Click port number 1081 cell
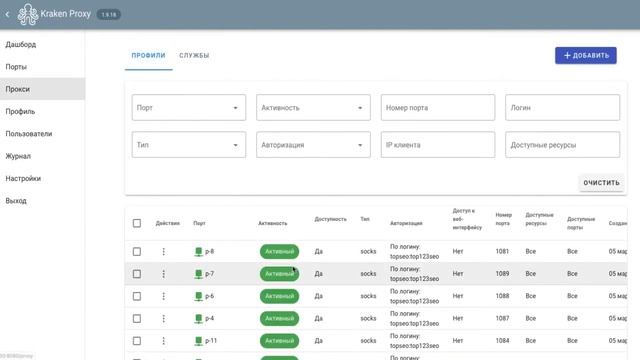640x360 pixels. (x=502, y=251)
